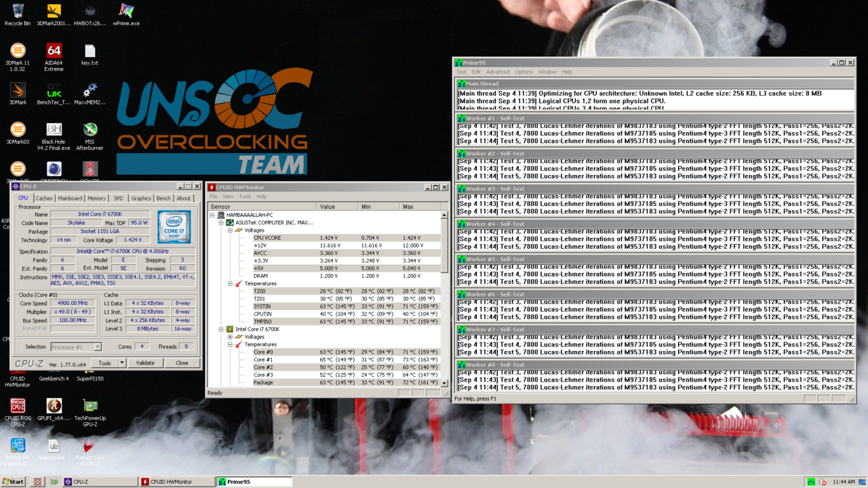The width and height of the screenshot is (868, 488).
Task: Click HWMonitor scrollbar down arrow
Action: pos(444,383)
